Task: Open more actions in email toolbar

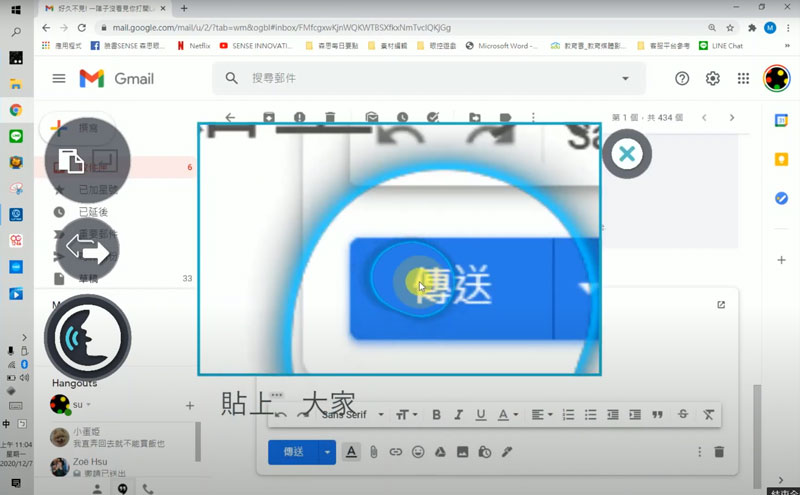Action: coord(533,117)
